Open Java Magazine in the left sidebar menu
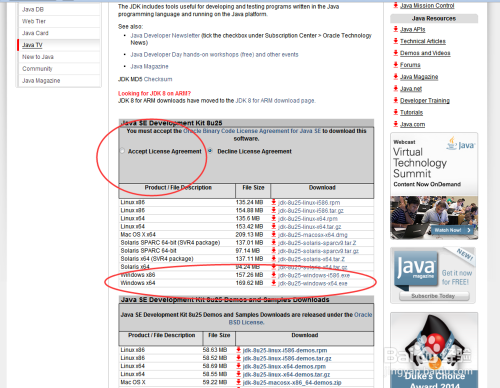500x388 pixels. coord(41,80)
